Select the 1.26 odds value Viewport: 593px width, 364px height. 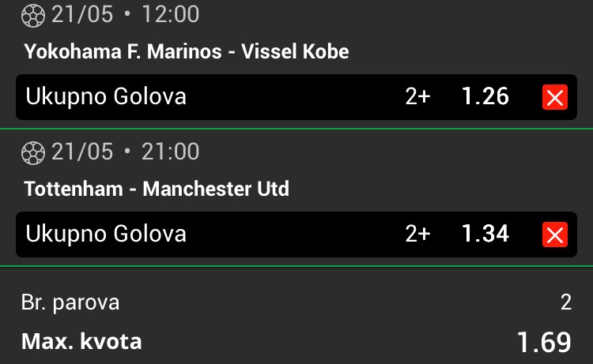485,96
